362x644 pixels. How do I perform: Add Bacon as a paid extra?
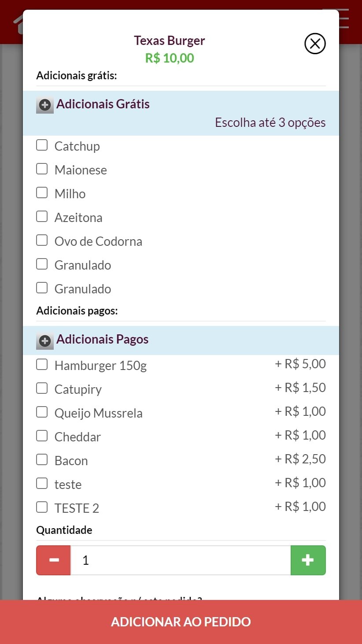[x=42, y=460]
